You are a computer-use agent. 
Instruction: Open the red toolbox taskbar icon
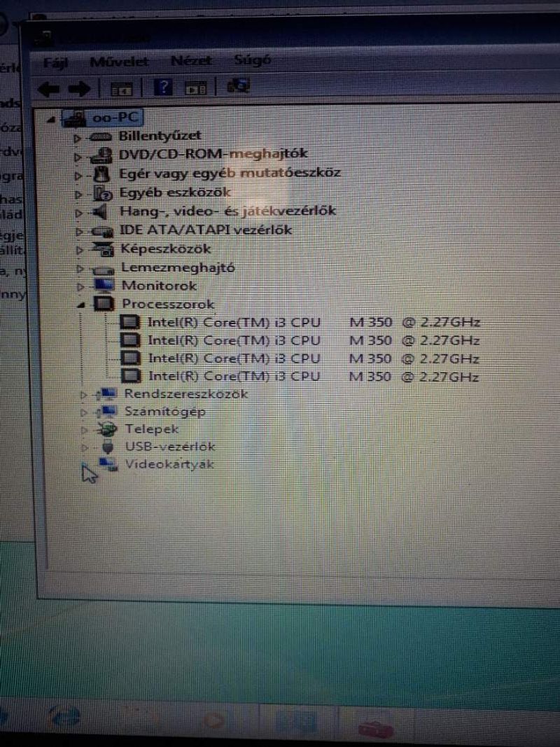coord(376,728)
